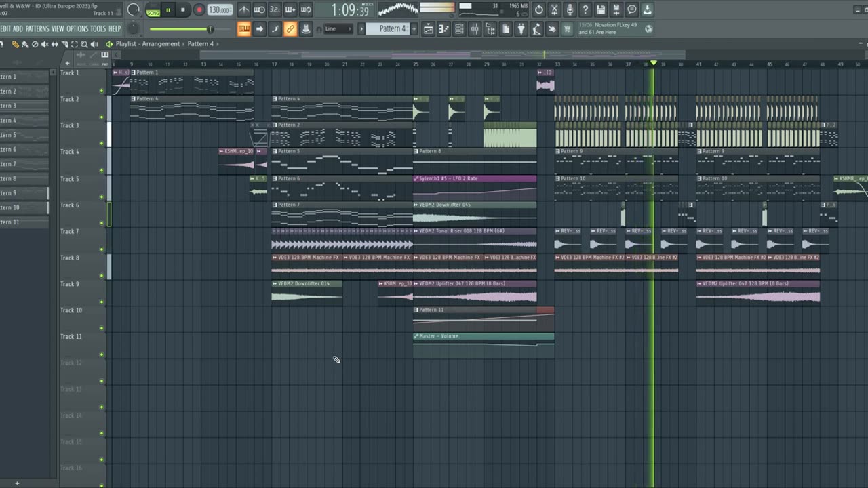Click the news panel globe icon
The width and height of the screenshot is (868, 488).
click(x=648, y=28)
